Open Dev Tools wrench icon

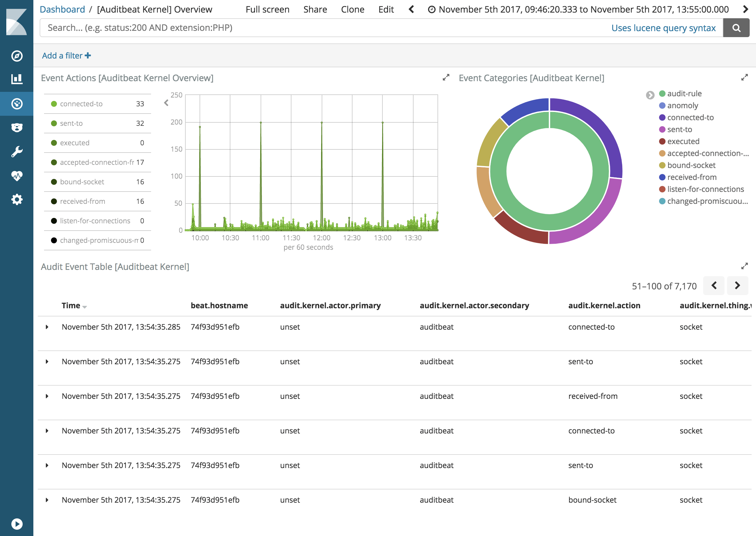coord(16,152)
